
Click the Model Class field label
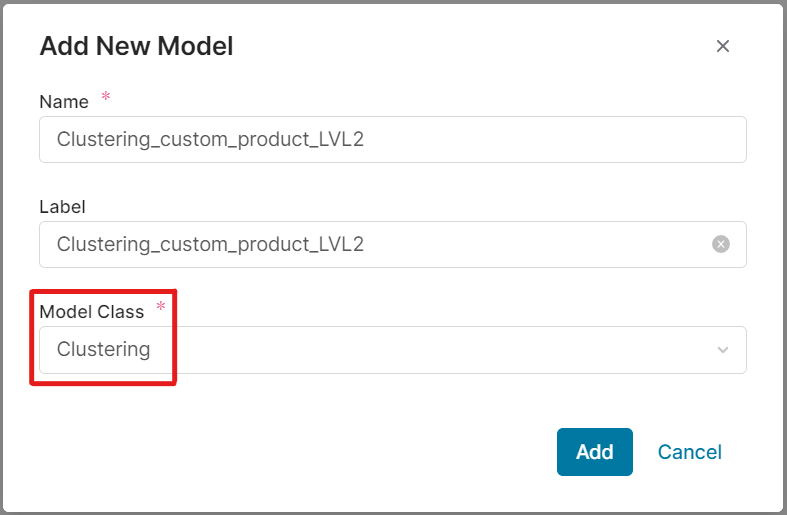click(x=91, y=312)
